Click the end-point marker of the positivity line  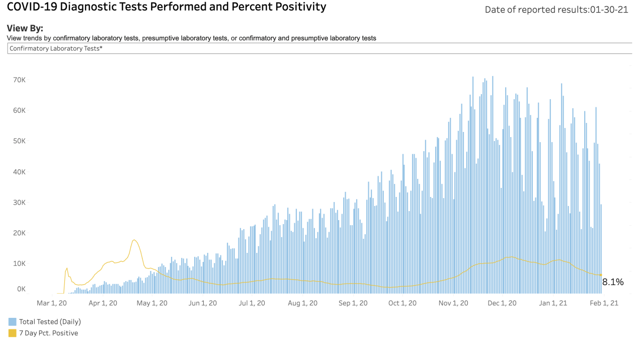[x=600, y=275]
